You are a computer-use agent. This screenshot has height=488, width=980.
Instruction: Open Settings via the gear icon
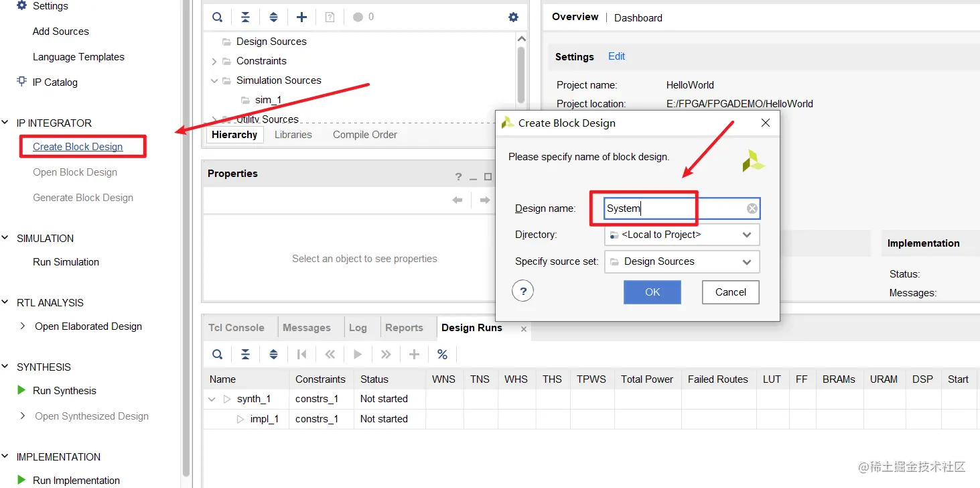(x=21, y=5)
